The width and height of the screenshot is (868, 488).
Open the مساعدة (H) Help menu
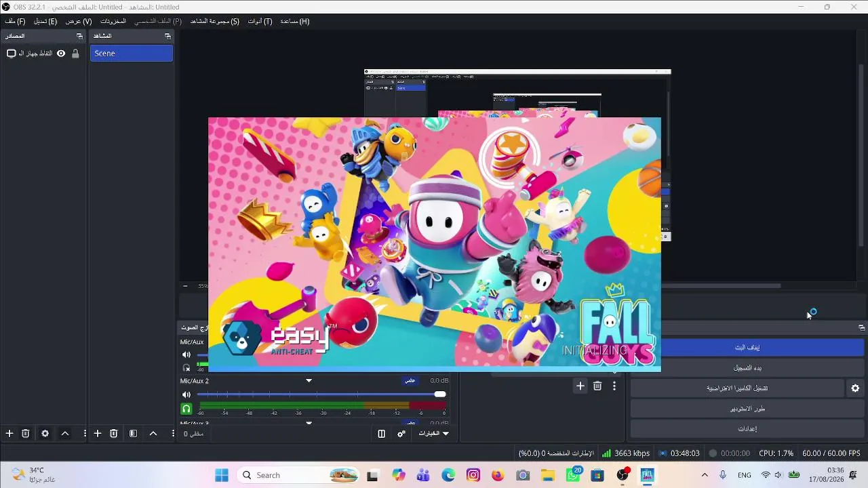point(295,21)
